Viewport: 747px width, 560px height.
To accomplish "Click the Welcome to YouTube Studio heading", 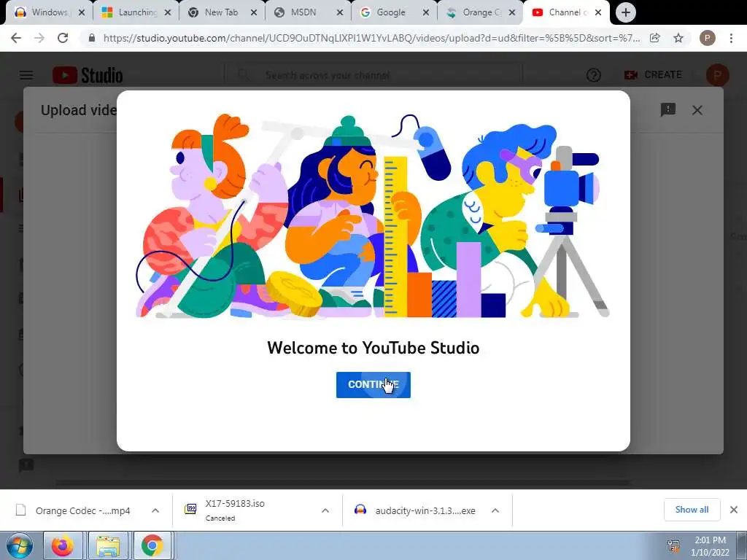I will pos(373,348).
